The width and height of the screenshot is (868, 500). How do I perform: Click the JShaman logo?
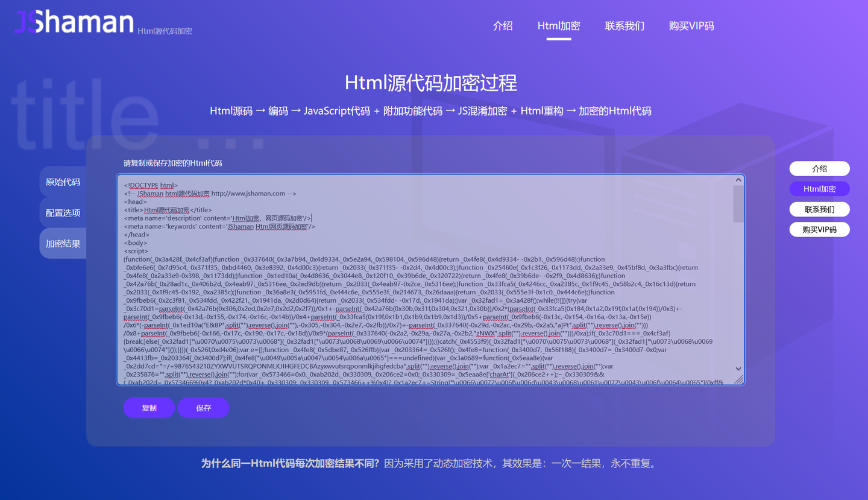click(x=74, y=22)
